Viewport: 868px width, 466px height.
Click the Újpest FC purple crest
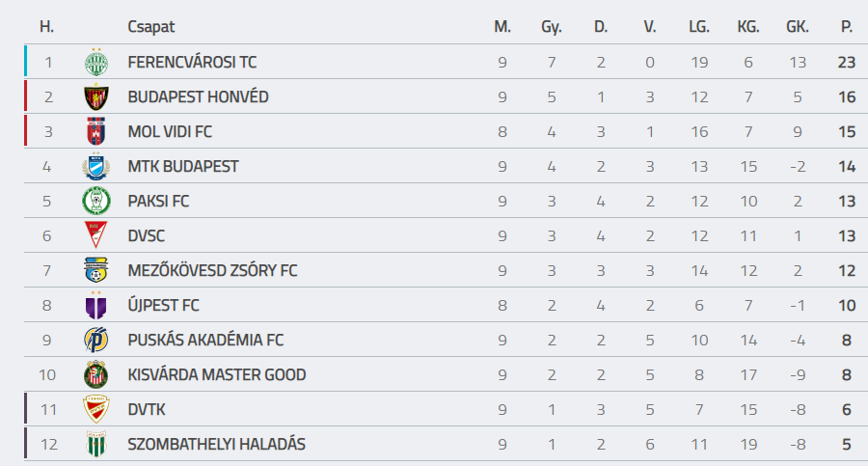click(x=96, y=305)
